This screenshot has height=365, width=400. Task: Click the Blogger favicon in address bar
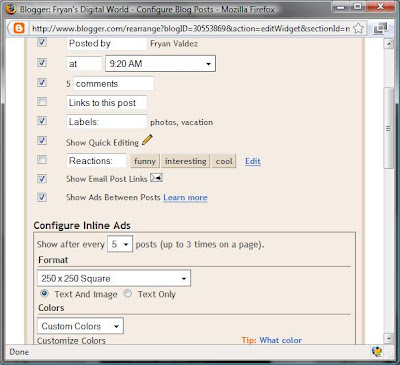coord(19,28)
